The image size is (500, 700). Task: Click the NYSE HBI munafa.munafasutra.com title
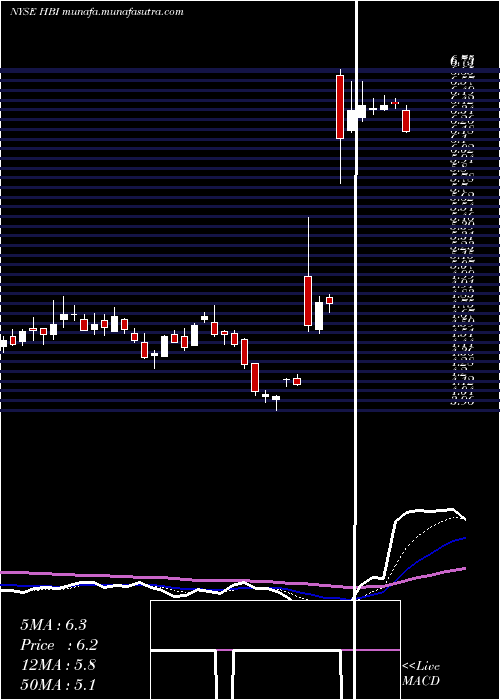pos(96,12)
